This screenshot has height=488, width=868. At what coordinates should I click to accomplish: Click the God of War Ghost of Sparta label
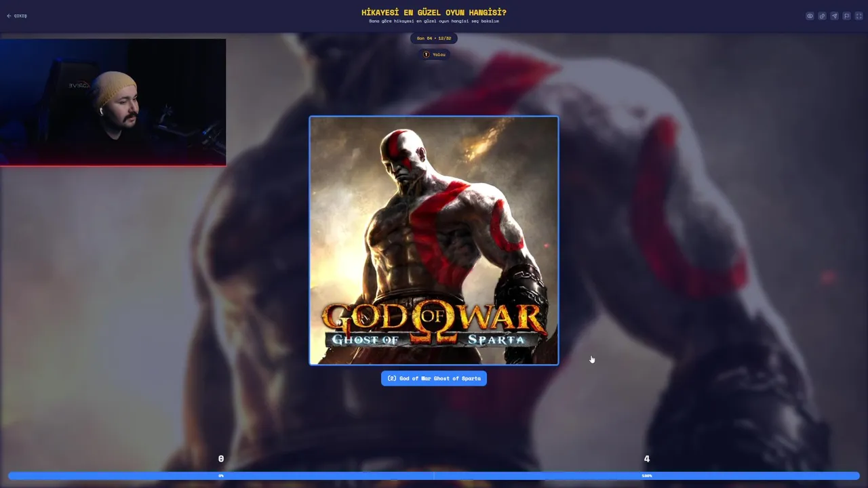click(434, 378)
